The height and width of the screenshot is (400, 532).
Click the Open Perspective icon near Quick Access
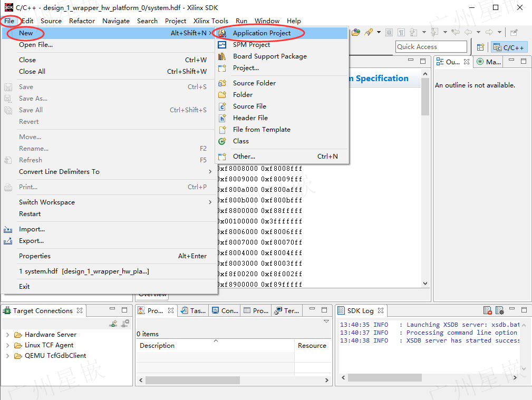tap(480, 47)
